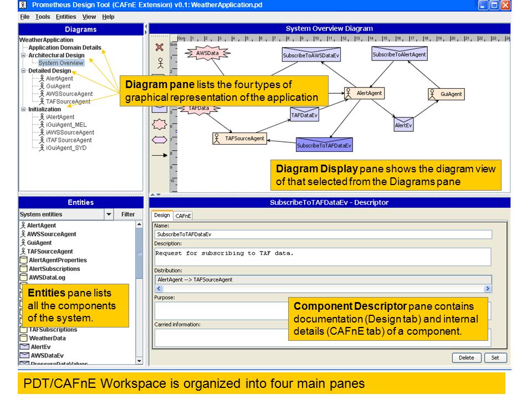Click the SubscribeToAWSDataEv message node
This screenshot has width=532, height=399.
pos(311,55)
